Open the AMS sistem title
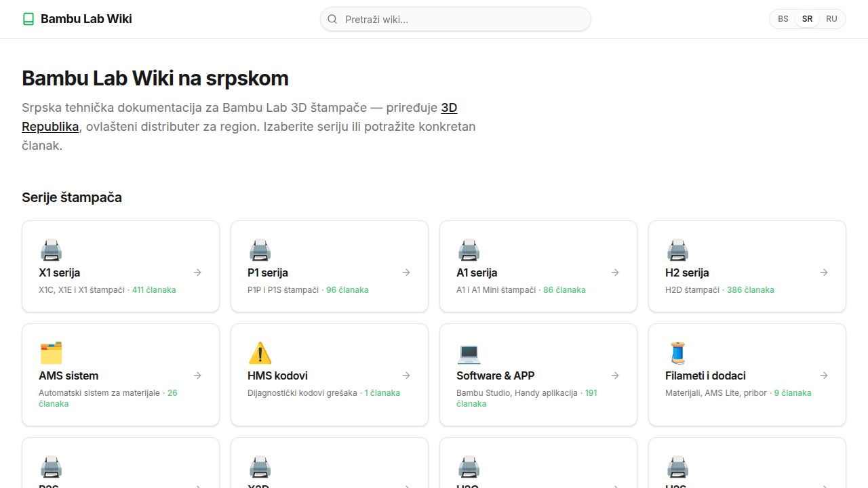Viewport: 868px width, 488px height. tap(68, 375)
